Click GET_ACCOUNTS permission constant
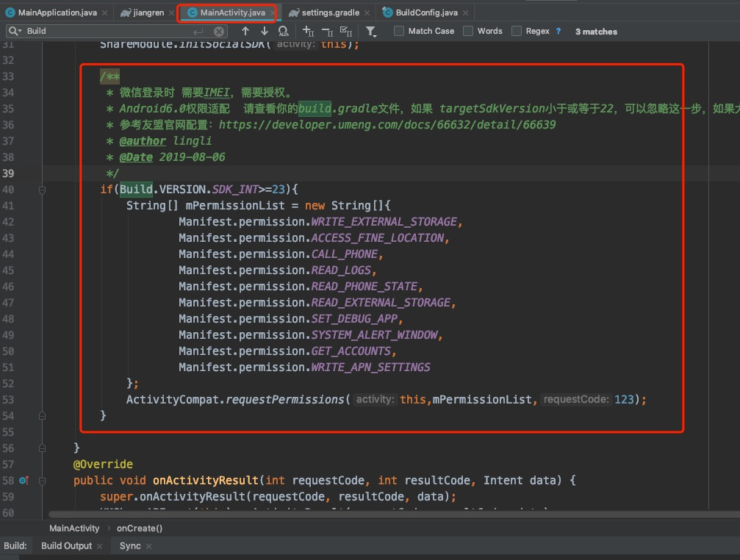 (351, 351)
